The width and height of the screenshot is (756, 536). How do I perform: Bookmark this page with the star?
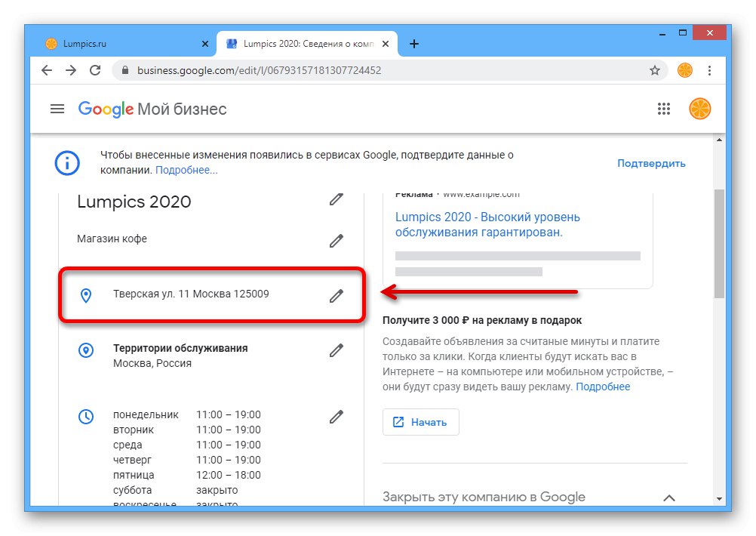[655, 70]
